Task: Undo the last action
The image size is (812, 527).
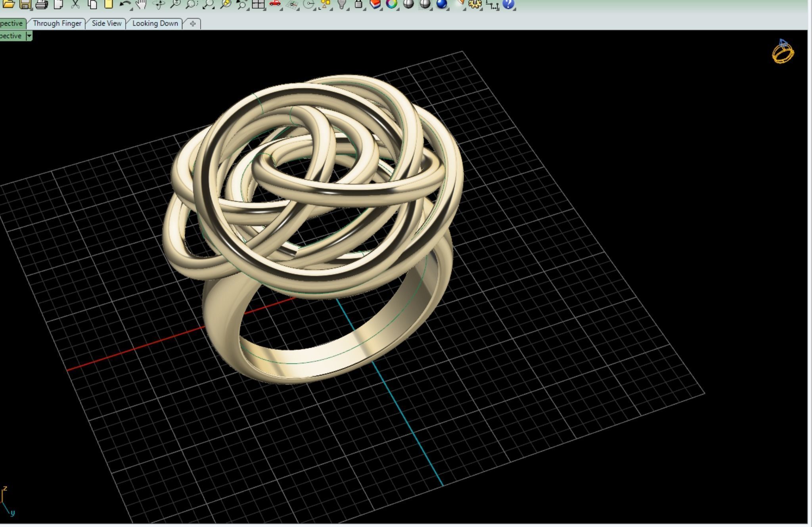Action: tap(125, 4)
